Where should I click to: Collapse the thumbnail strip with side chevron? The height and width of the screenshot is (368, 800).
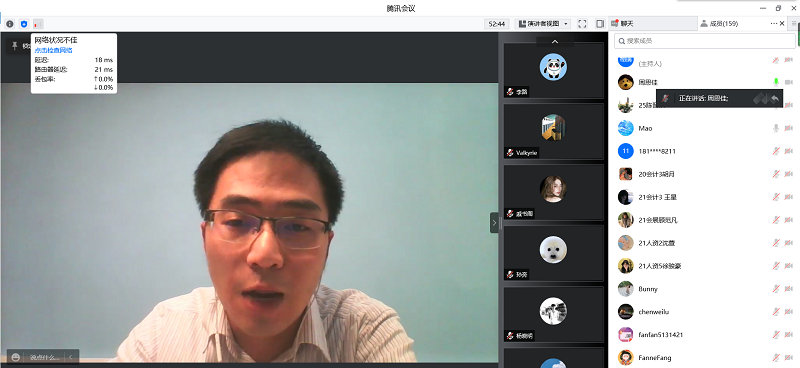click(x=494, y=223)
